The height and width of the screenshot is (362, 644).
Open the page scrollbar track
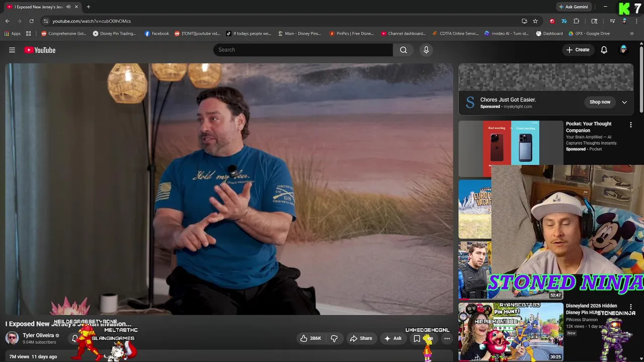tap(641, 201)
